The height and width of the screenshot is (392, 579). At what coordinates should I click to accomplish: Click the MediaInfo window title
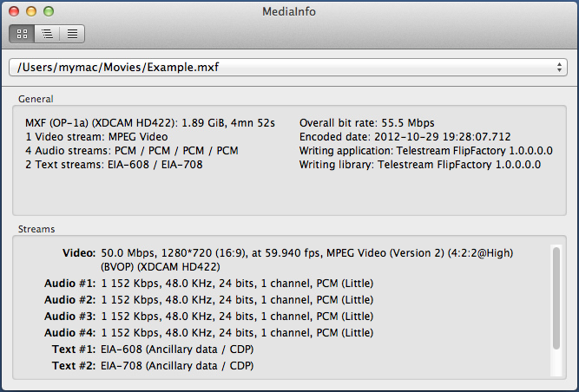coord(289,11)
